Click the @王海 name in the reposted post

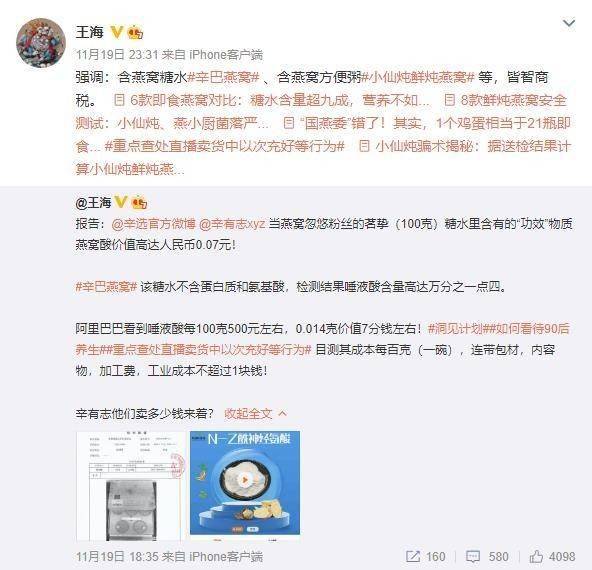pyautogui.click(x=93, y=203)
